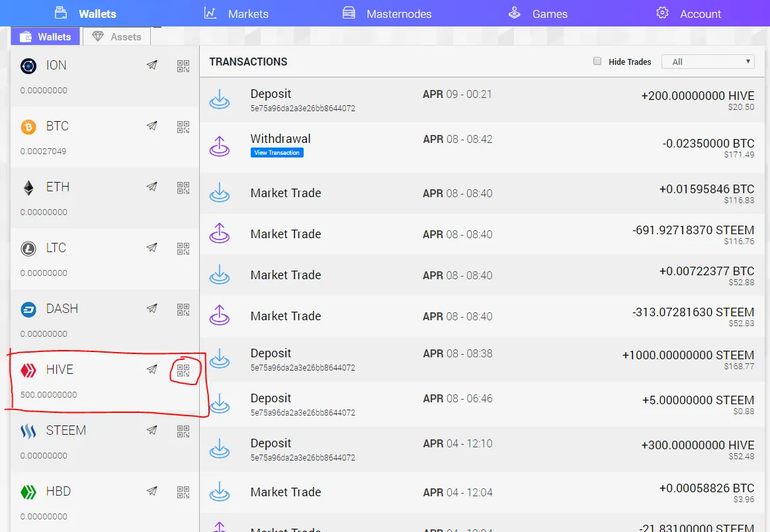Click amount +0.00058826 BTC
Screen dimensions: 770x532
(x=706, y=488)
